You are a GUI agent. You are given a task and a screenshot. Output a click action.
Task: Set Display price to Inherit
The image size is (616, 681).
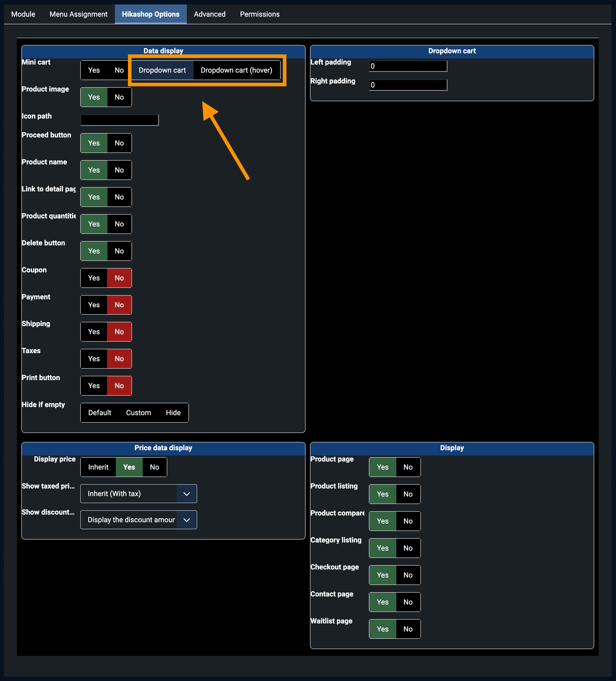98,467
